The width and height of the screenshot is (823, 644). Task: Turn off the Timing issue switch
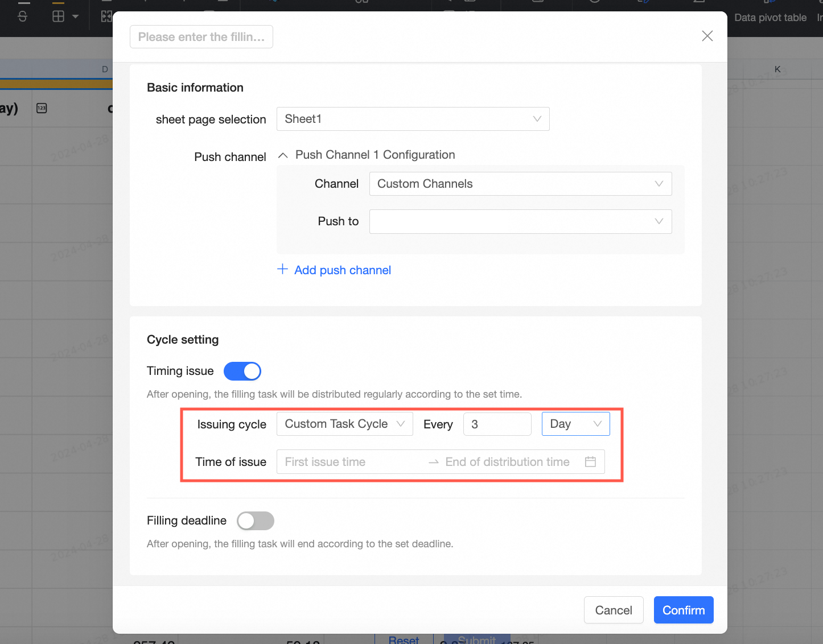coord(242,371)
